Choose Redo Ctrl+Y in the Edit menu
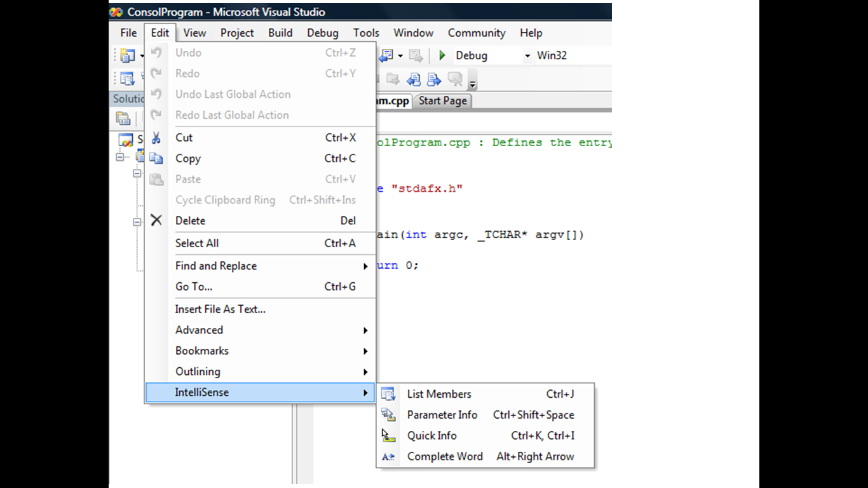The image size is (868, 488). 261,74
